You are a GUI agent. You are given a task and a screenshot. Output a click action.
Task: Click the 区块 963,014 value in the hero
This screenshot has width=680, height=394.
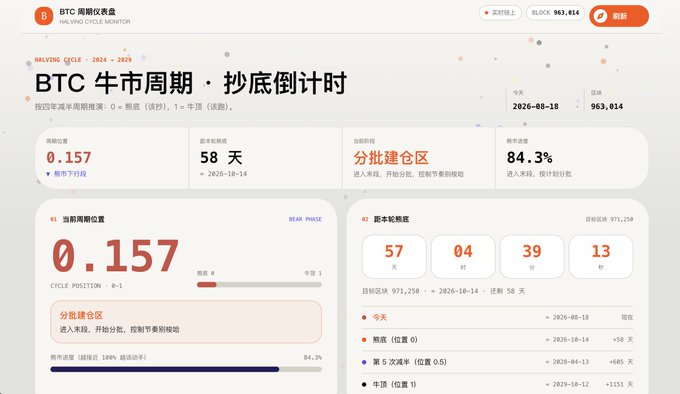pyautogui.click(x=607, y=107)
